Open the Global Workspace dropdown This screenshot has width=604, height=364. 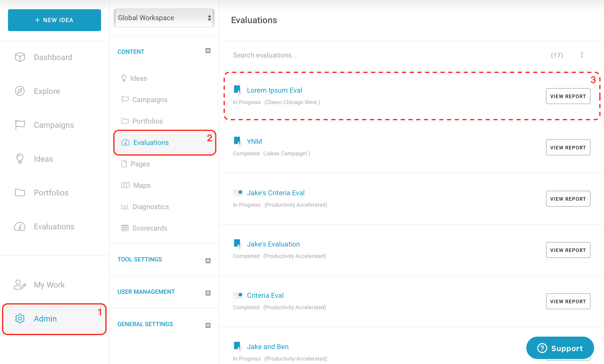point(164,18)
